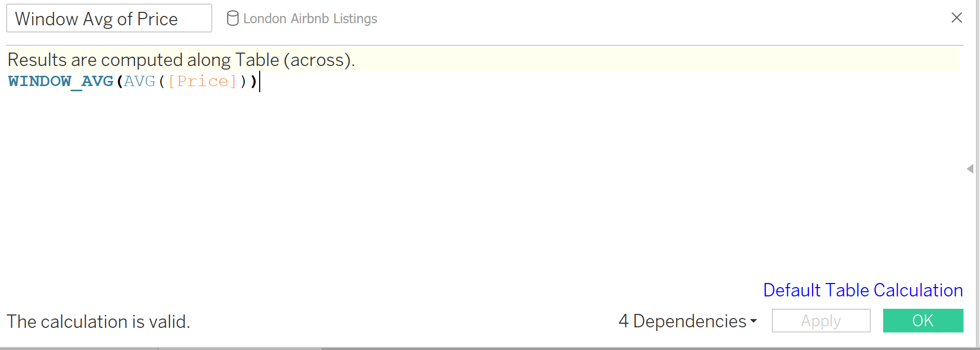Select the London Airbnb Listings data source label
This screenshot has width=980, height=350.
tap(310, 19)
